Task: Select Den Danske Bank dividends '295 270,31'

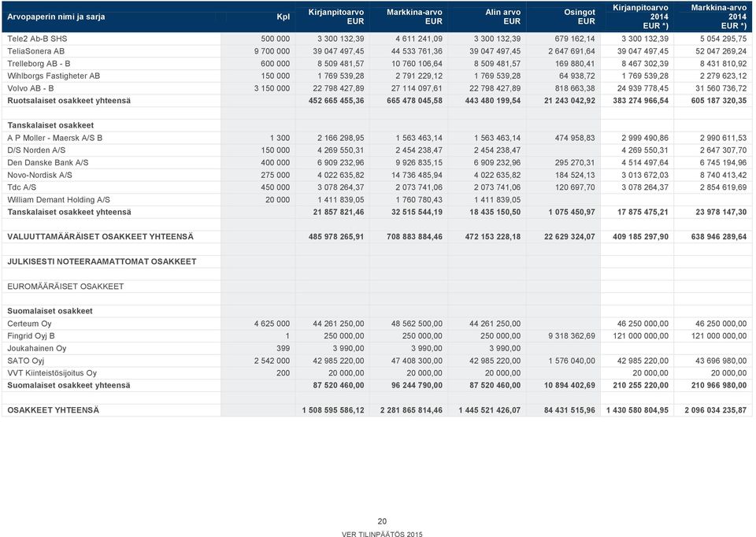Action: [x=575, y=162]
